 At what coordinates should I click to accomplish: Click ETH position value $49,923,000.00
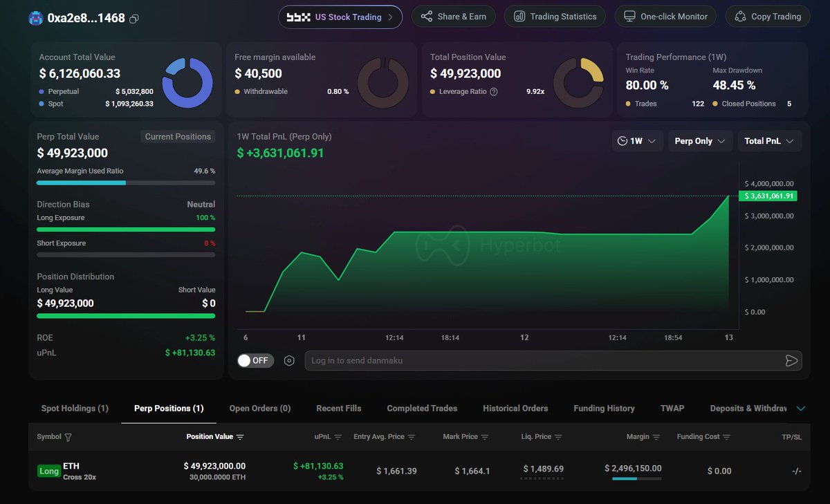[214, 466]
